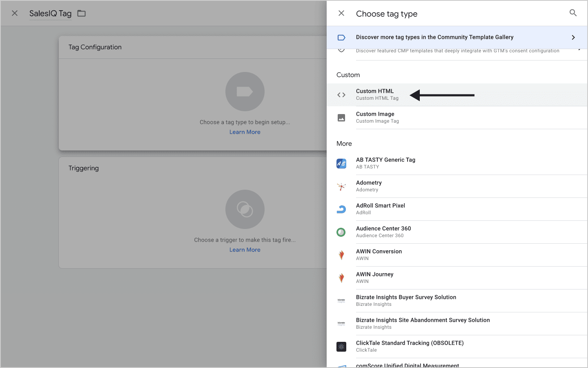
Task: Click the Triggering heading
Action: (84, 168)
